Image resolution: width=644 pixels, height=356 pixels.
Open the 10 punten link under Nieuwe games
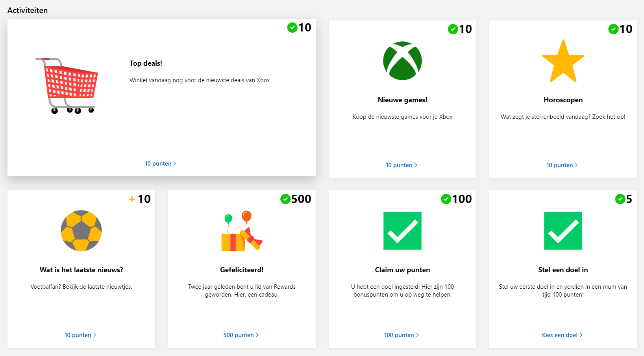(402, 165)
